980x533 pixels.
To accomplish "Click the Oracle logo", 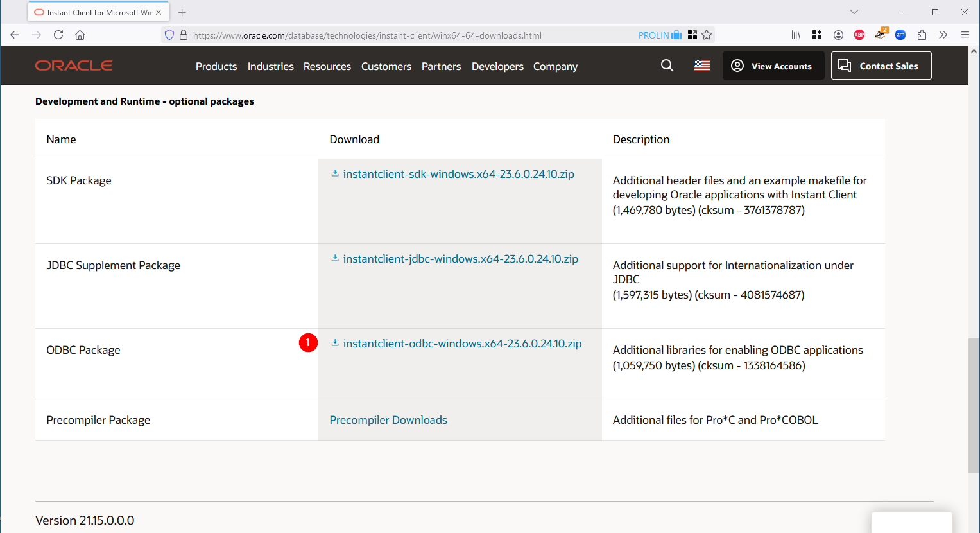I will point(74,66).
